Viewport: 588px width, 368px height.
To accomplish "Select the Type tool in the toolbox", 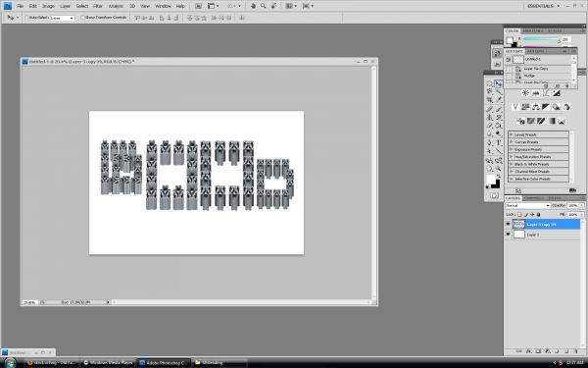I will pyautogui.click(x=499, y=143).
